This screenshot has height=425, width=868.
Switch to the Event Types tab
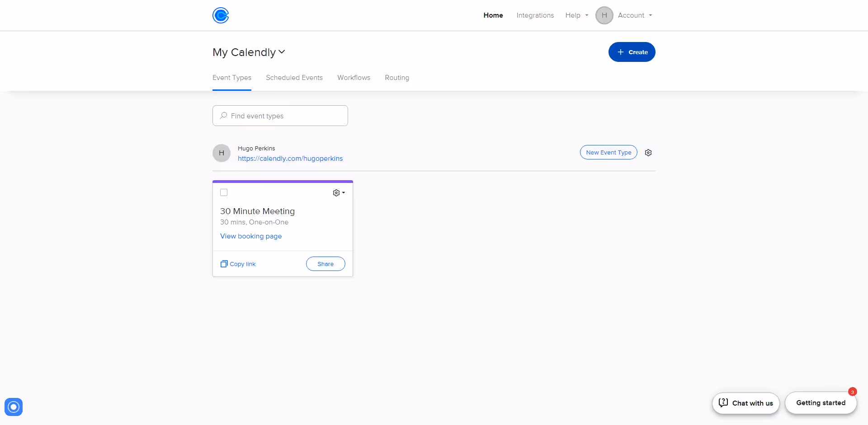click(232, 78)
